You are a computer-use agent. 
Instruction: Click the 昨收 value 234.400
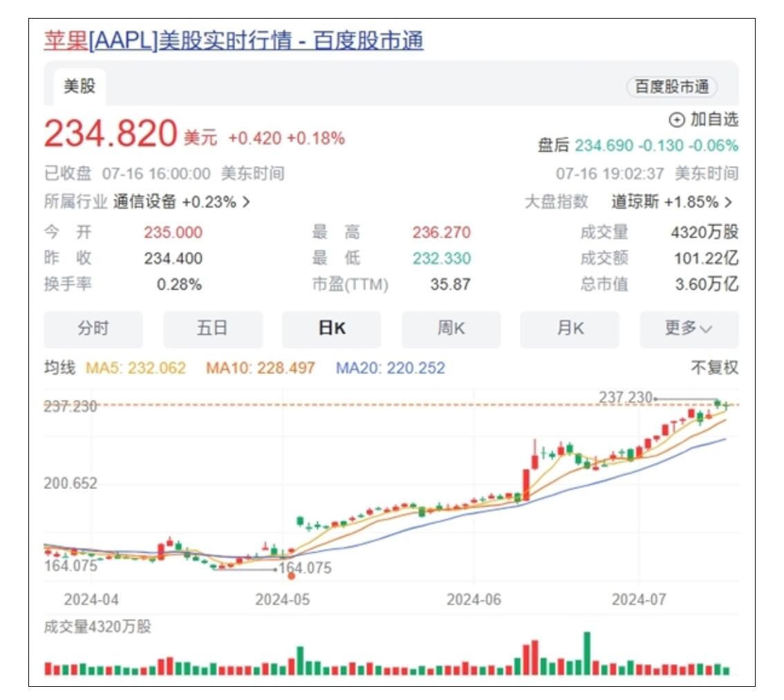tap(173, 259)
